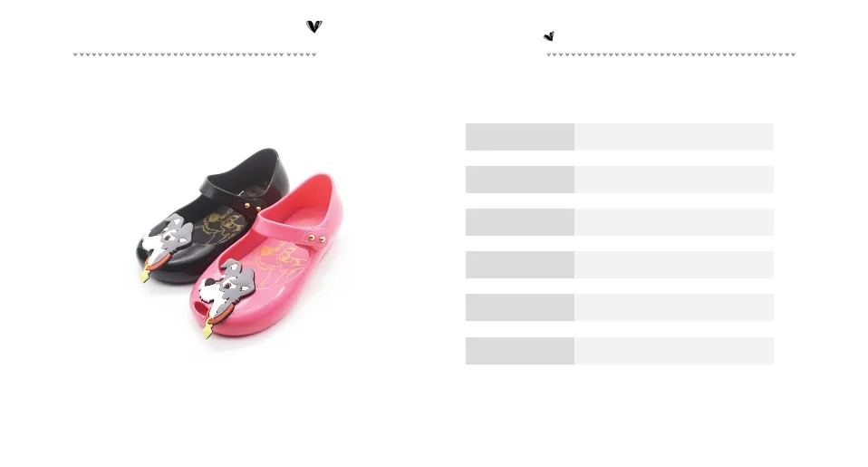
Task: Click the dark gray label cell in the second row
Action: 520,180
